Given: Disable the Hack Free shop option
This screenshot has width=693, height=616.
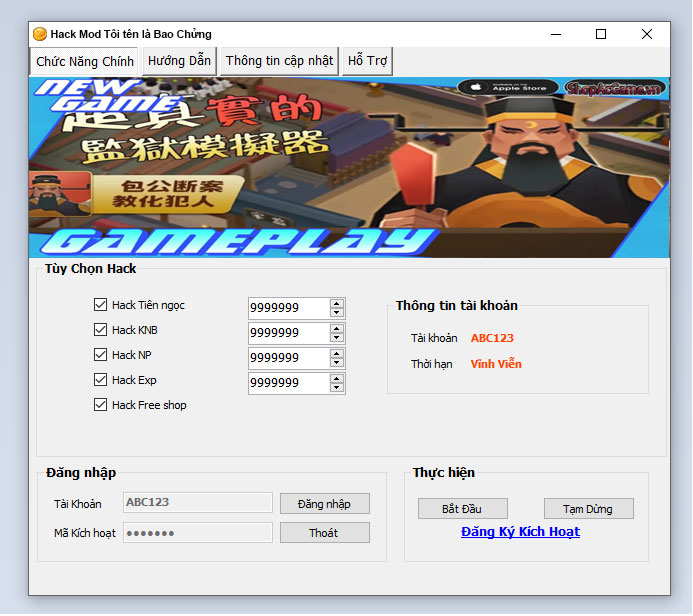Looking at the screenshot, I should 100,405.
